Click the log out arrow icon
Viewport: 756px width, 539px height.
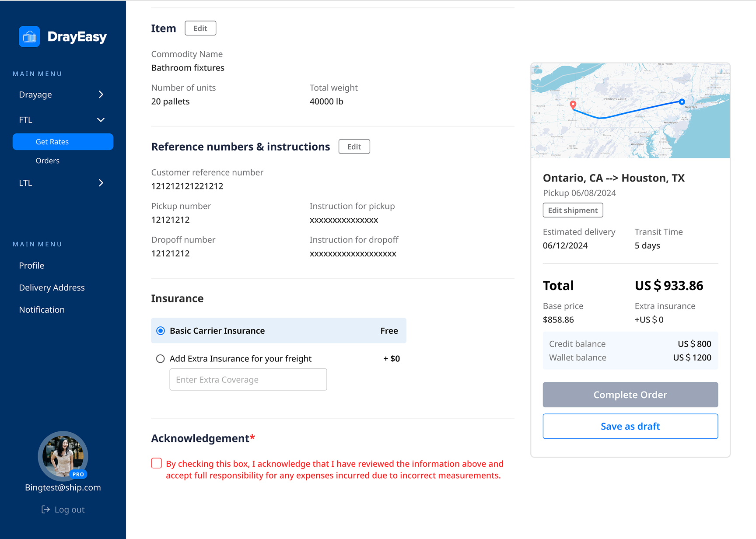point(45,509)
